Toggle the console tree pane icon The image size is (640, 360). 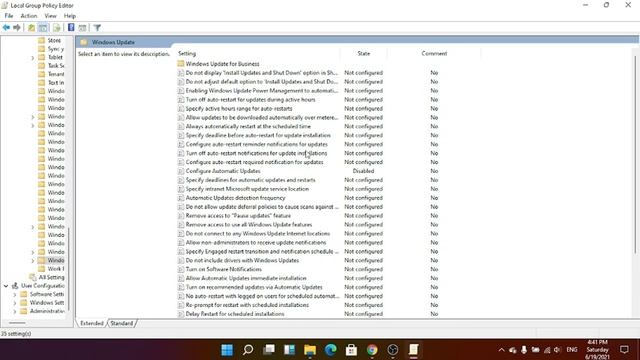43,28
